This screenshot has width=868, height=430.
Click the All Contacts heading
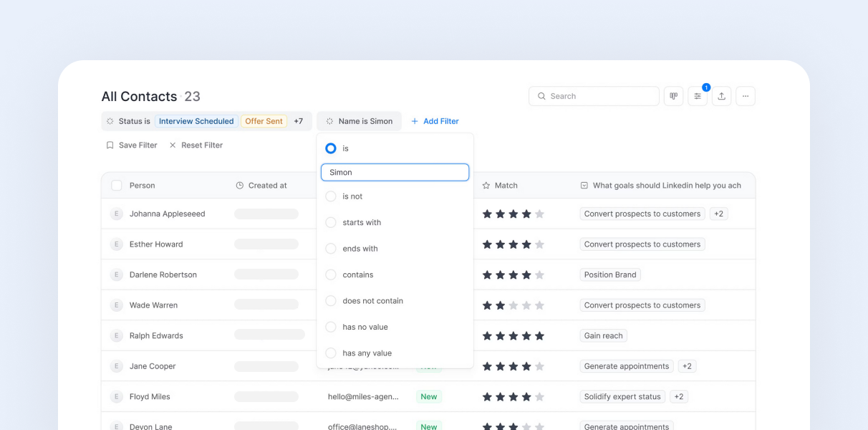pos(139,96)
